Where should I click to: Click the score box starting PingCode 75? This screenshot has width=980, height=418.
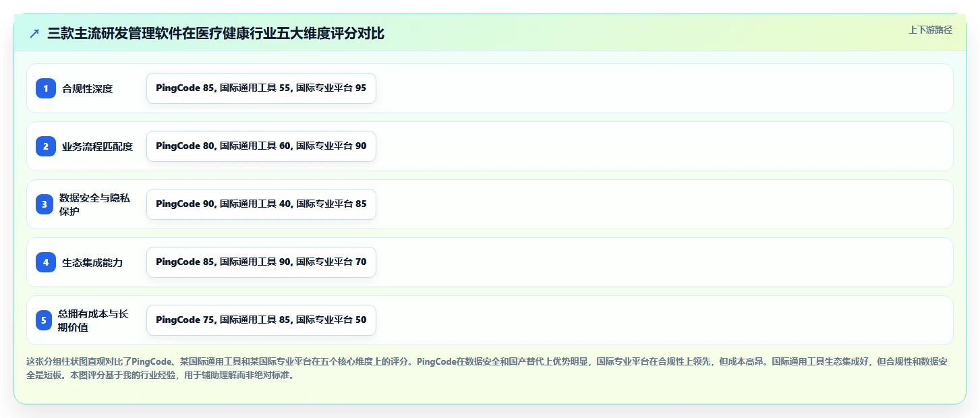(261, 320)
